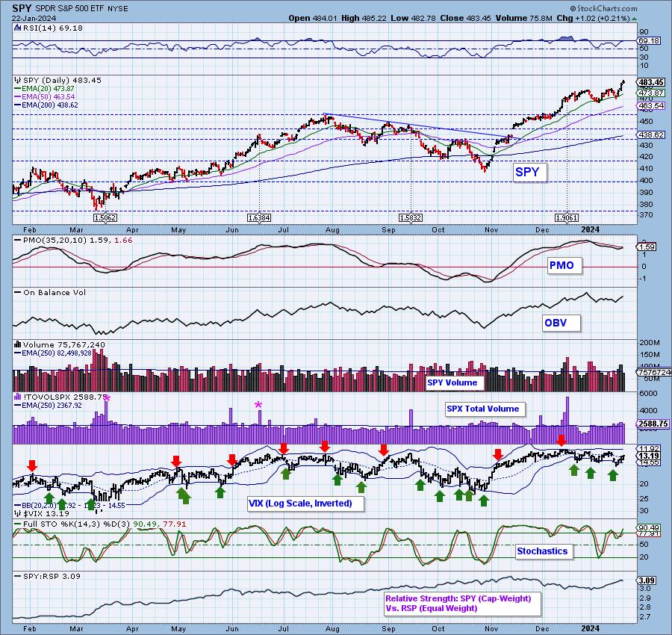Click the Volume 75,767,240 panel label
The image size is (672, 635).
pyautogui.click(x=64, y=344)
